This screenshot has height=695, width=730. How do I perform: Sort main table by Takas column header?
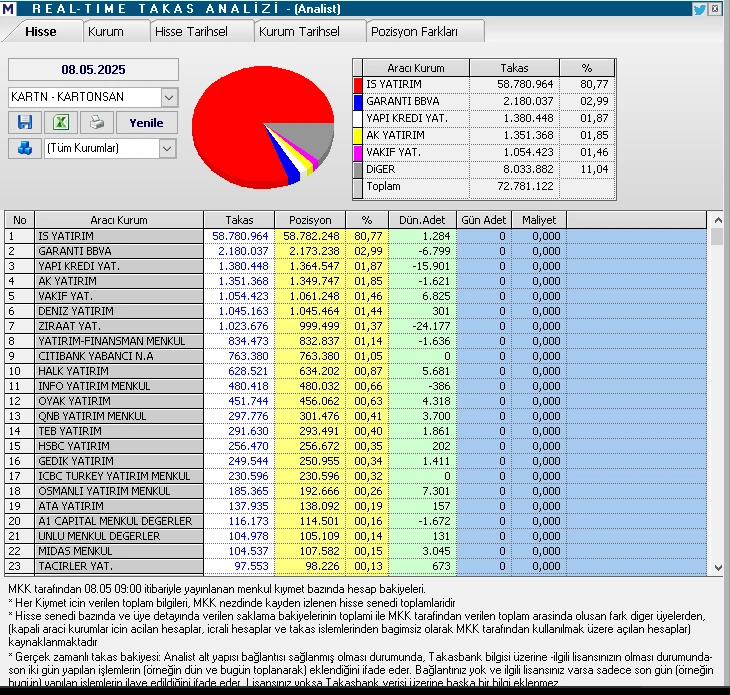point(239,220)
